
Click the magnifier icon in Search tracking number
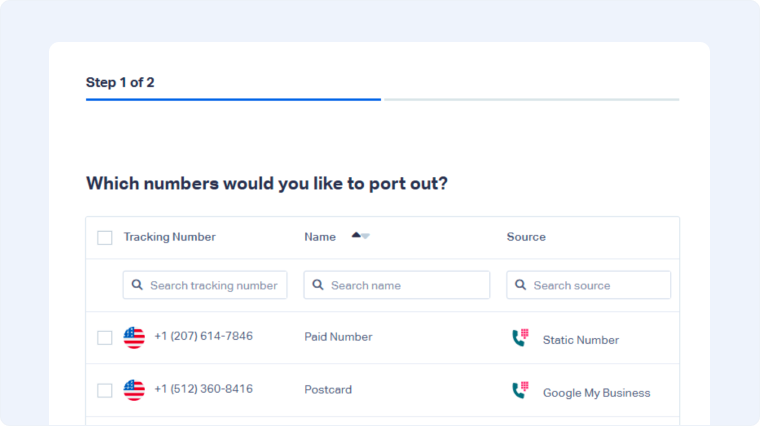[137, 285]
